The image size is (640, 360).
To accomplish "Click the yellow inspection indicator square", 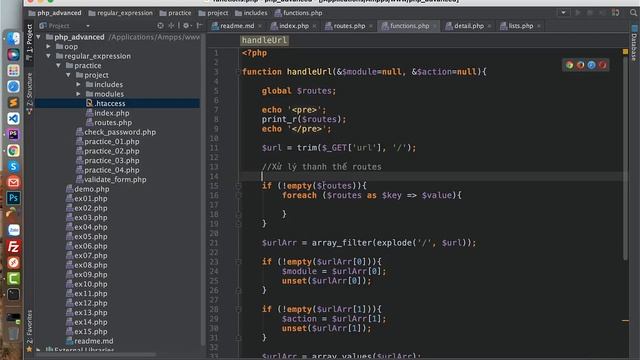I will (x=625, y=51).
